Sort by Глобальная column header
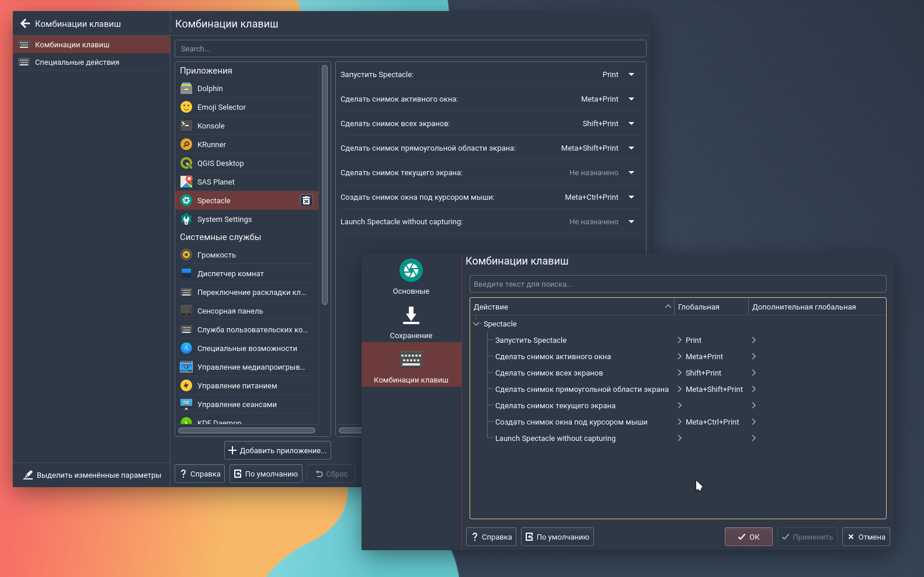The height and width of the screenshot is (577, 924). [x=711, y=307]
